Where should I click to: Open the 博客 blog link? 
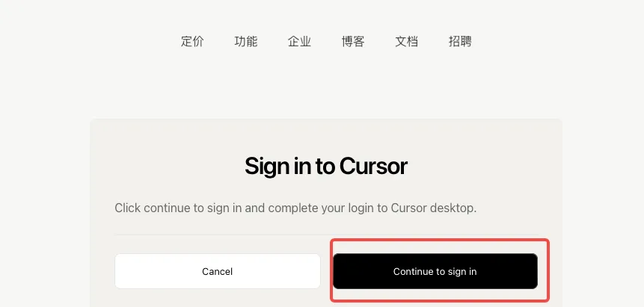tap(353, 41)
